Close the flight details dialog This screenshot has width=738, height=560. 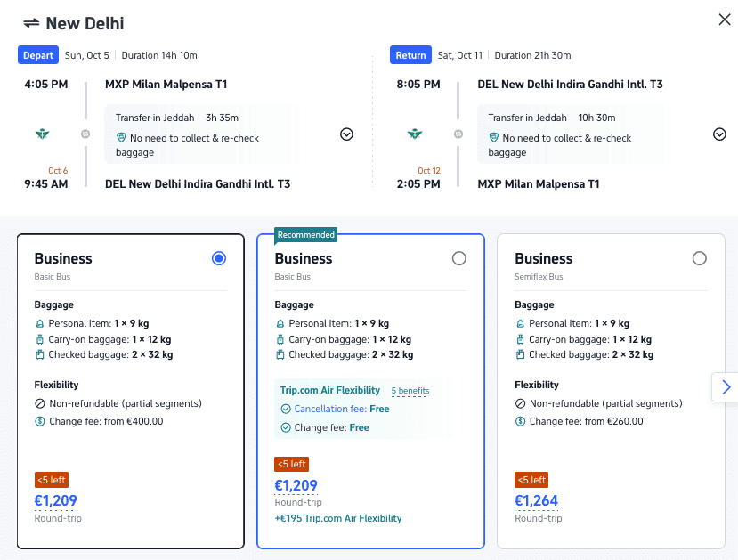[x=724, y=20]
